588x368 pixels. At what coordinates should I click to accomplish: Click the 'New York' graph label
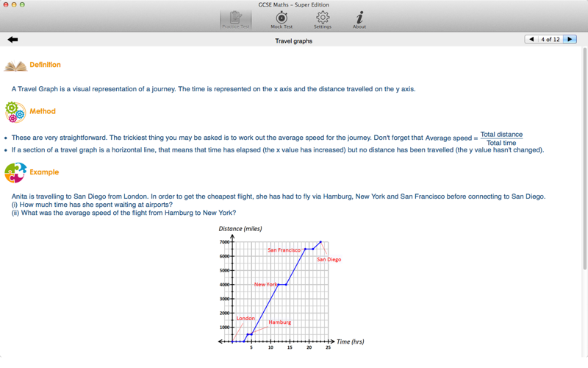(265, 284)
